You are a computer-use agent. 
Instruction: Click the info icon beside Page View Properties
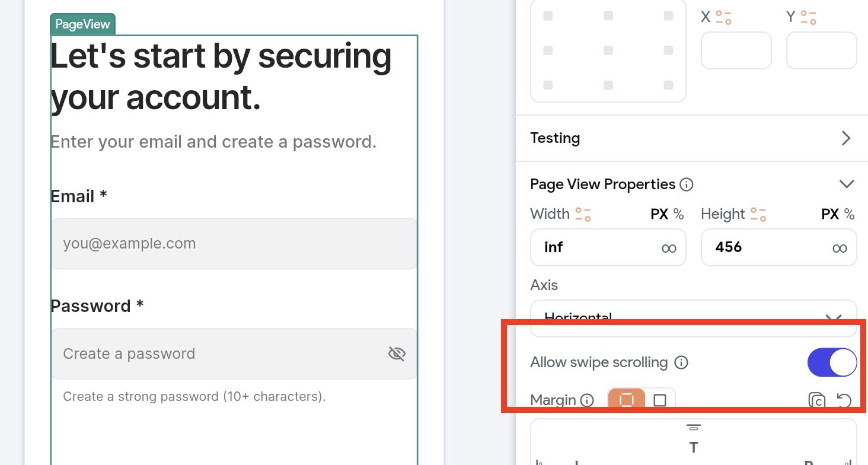(x=686, y=184)
